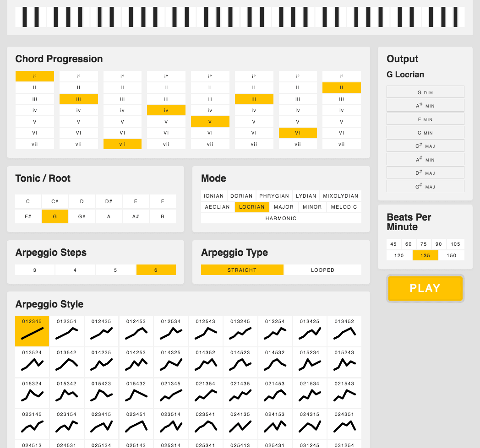Viewport: 480px width, 448px height.
Task: Choose arpeggio style 012543
Action: 205,331
